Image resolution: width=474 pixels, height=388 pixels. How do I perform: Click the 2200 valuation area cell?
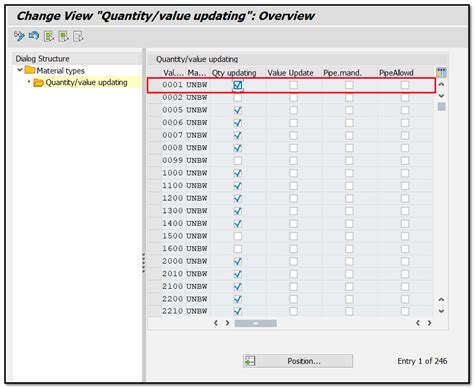point(172,299)
